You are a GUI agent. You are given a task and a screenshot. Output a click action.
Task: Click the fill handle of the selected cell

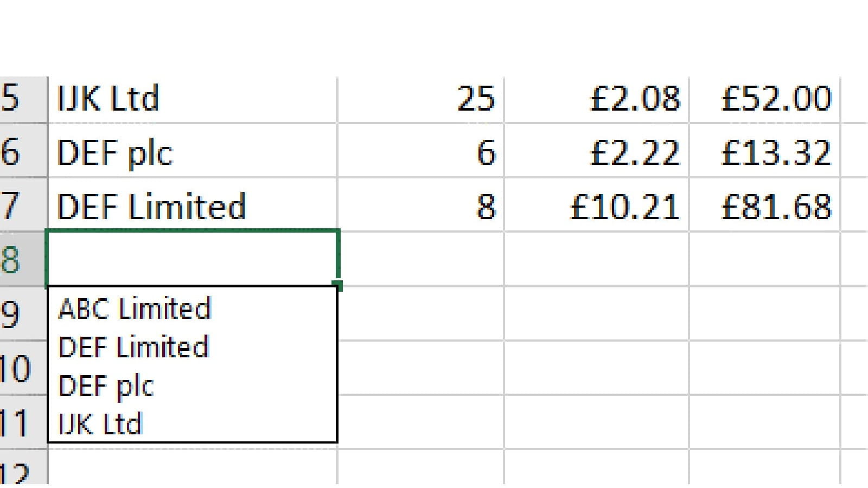coord(338,285)
